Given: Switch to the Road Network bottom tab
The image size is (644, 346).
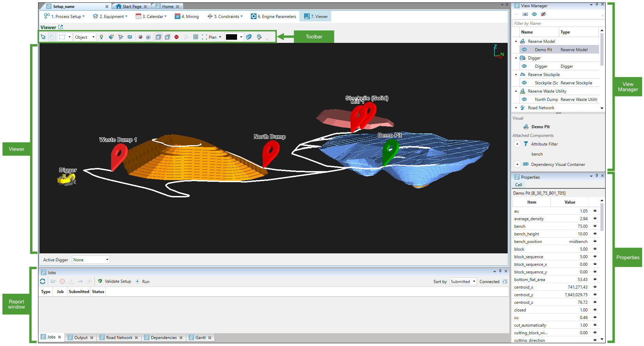Looking at the screenshot, I should click(x=119, y=338).
